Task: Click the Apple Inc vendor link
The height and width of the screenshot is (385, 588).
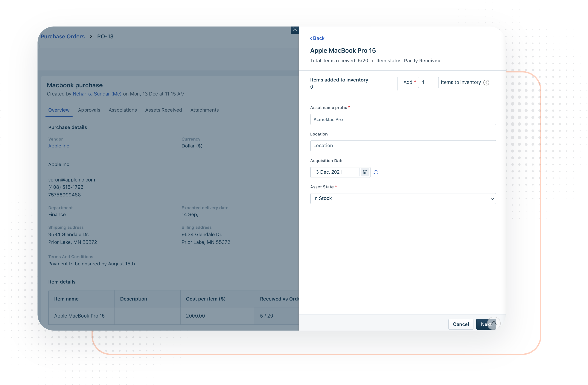Action: click(x=58, y=146)
